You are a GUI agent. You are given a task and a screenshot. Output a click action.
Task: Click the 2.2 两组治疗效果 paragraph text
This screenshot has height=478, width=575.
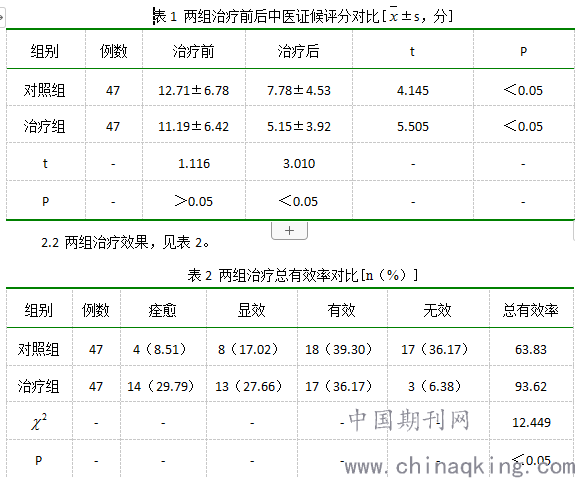(x=125, y=242)
